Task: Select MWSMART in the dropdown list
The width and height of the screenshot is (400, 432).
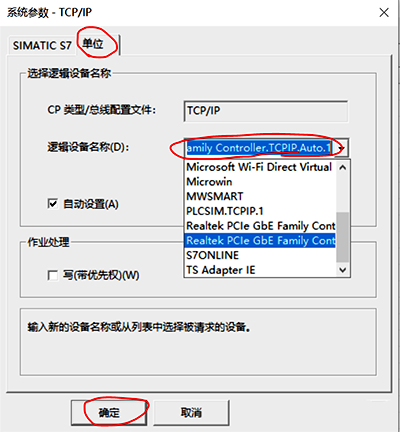Action: point(260,196)
